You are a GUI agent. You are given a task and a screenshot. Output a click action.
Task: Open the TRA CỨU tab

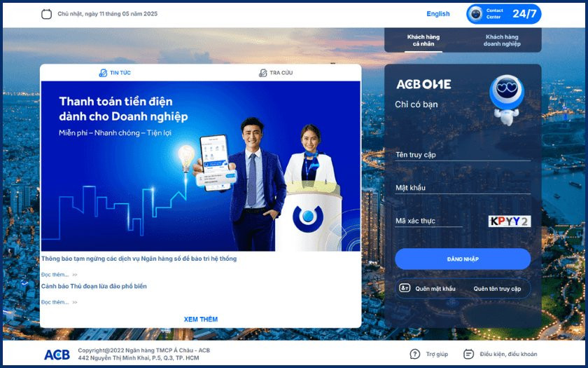click(276, 73)
